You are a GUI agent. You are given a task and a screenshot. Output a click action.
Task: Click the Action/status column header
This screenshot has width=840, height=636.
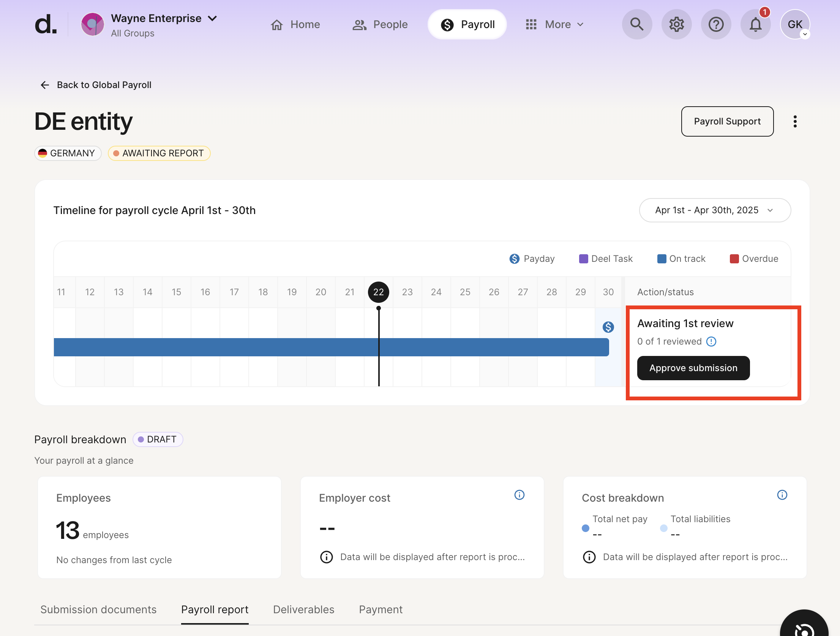coord(665,292)
